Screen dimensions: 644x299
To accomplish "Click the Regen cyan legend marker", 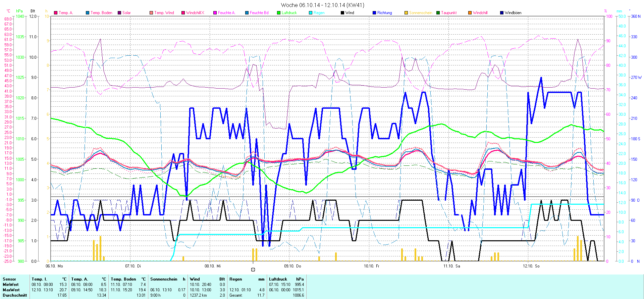I will (x=311, y=13).
